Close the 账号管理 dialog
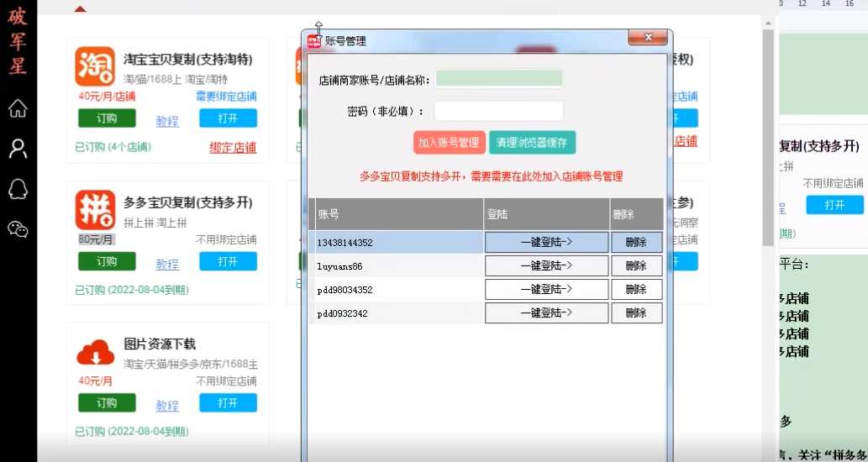 [x=648, y=38]
